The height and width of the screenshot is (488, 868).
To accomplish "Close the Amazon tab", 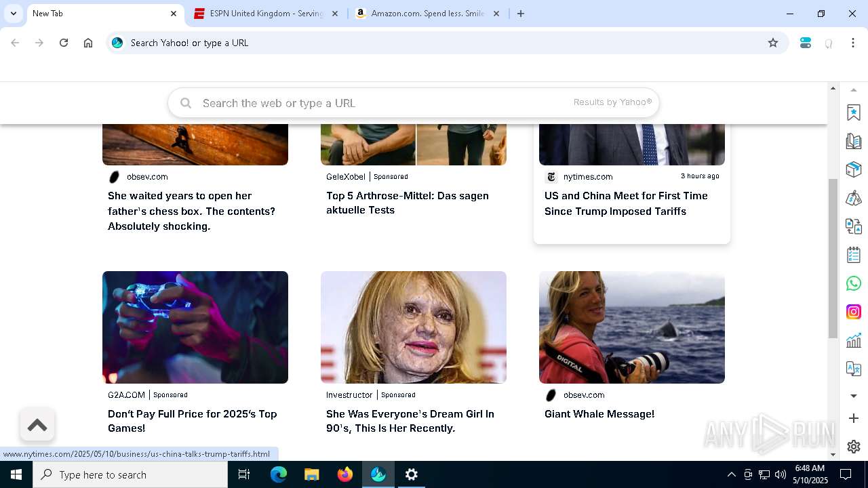I will tap(496, 14).
